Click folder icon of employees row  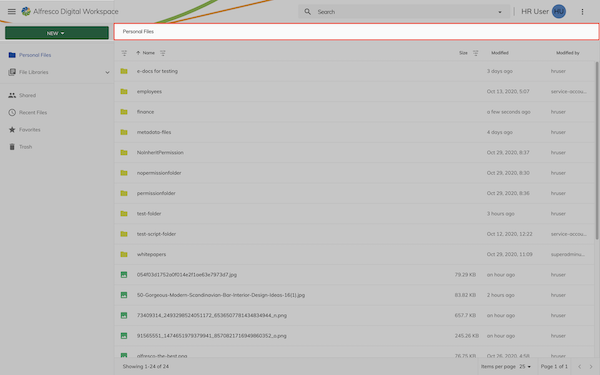coord(124,91)
